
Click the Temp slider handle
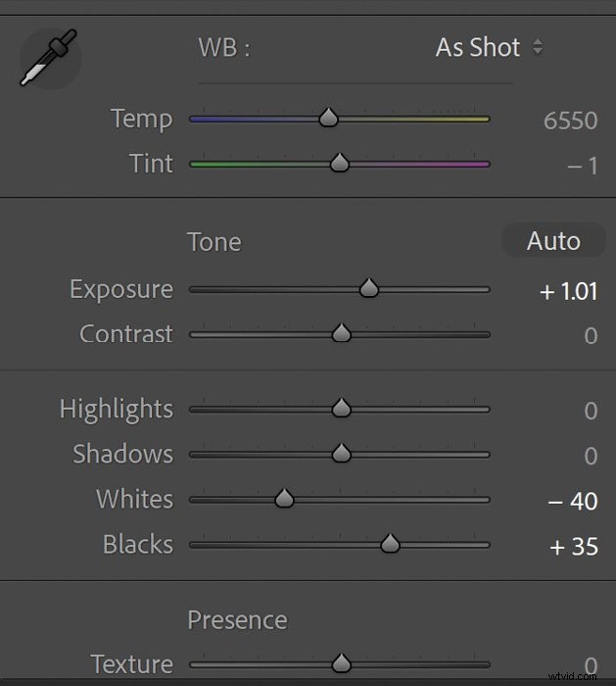(328, 118)
